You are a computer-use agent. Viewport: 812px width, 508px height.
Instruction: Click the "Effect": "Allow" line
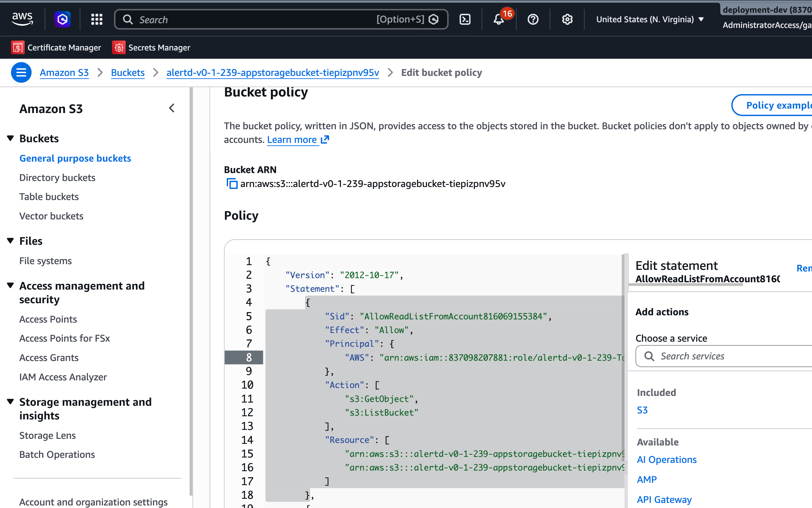369,330
